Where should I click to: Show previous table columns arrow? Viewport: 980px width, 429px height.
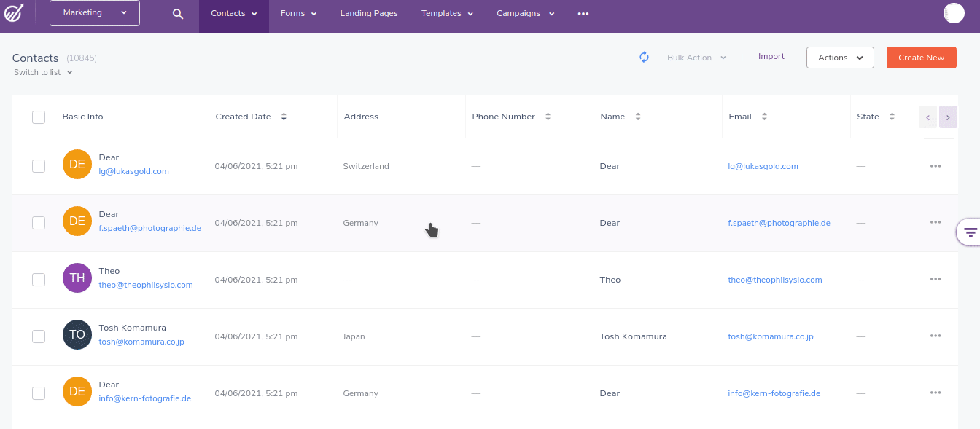point(927,117)
